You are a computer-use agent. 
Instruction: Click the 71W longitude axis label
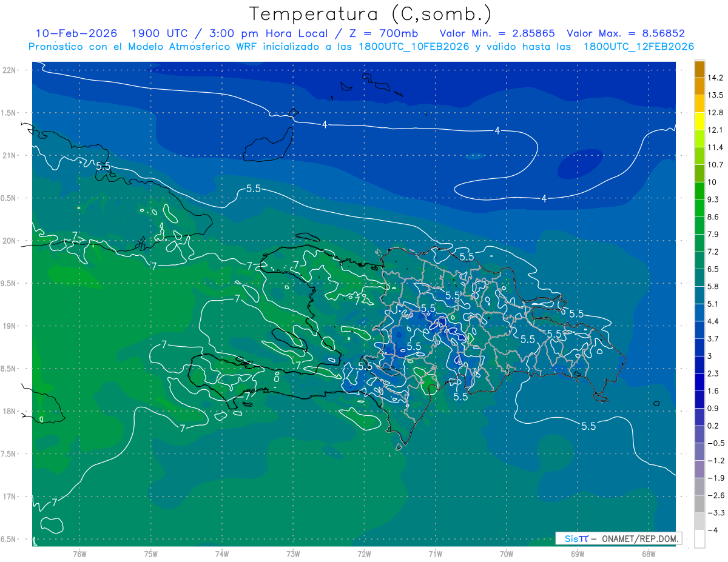tap(435, 554)
